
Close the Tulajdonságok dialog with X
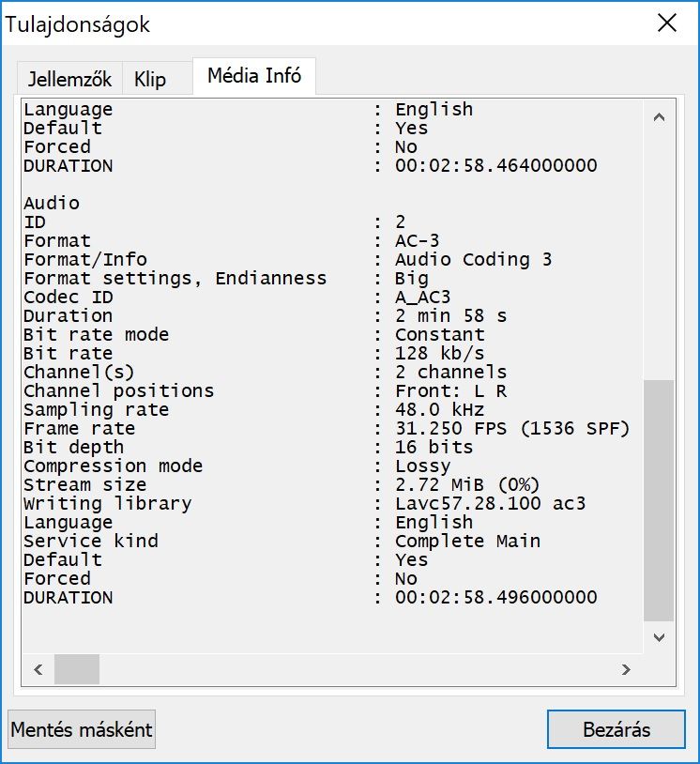[667, 23]
